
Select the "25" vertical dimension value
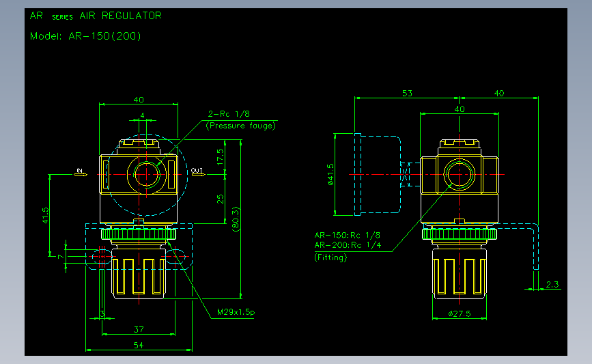[221, 199]
